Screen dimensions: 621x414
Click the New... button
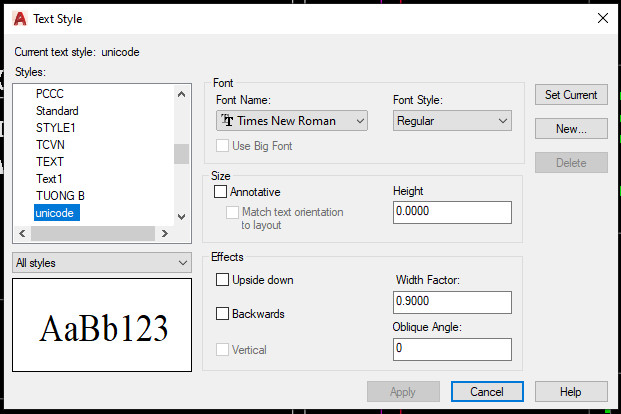pos(571,129)
